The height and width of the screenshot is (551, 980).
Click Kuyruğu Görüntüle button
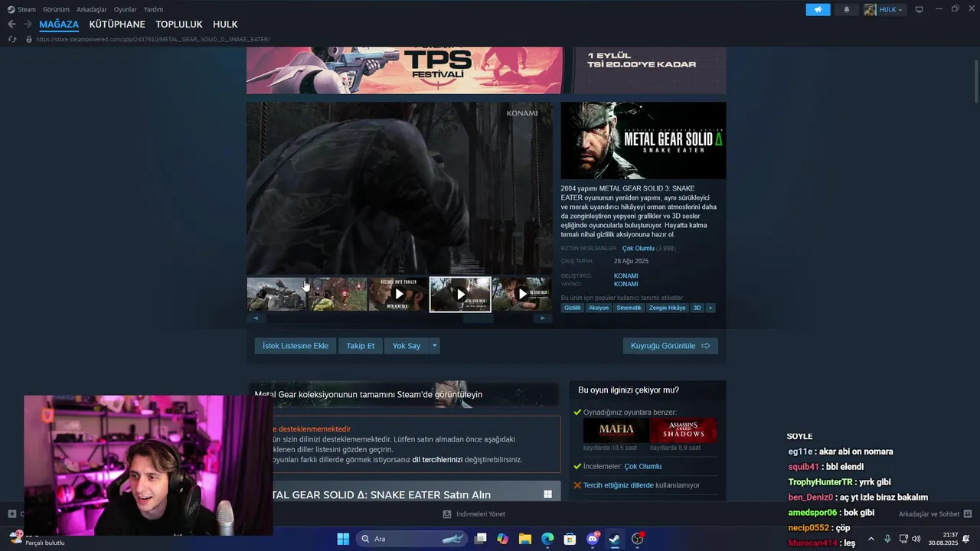coord(671,346)
